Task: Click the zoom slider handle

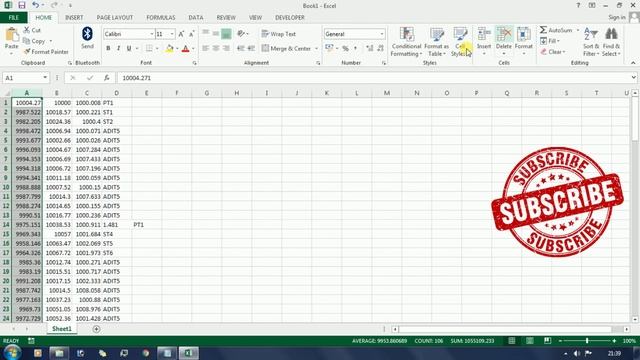Action: (587, 341)
